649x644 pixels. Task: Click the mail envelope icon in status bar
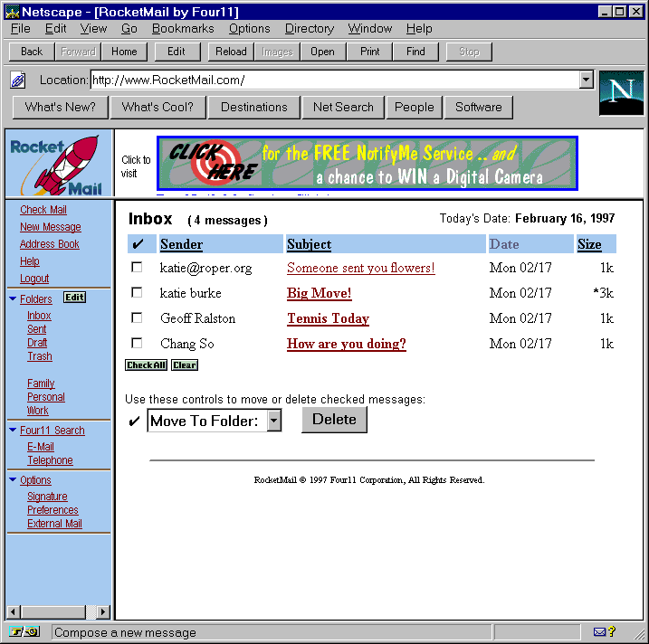(x=599, y=631)
